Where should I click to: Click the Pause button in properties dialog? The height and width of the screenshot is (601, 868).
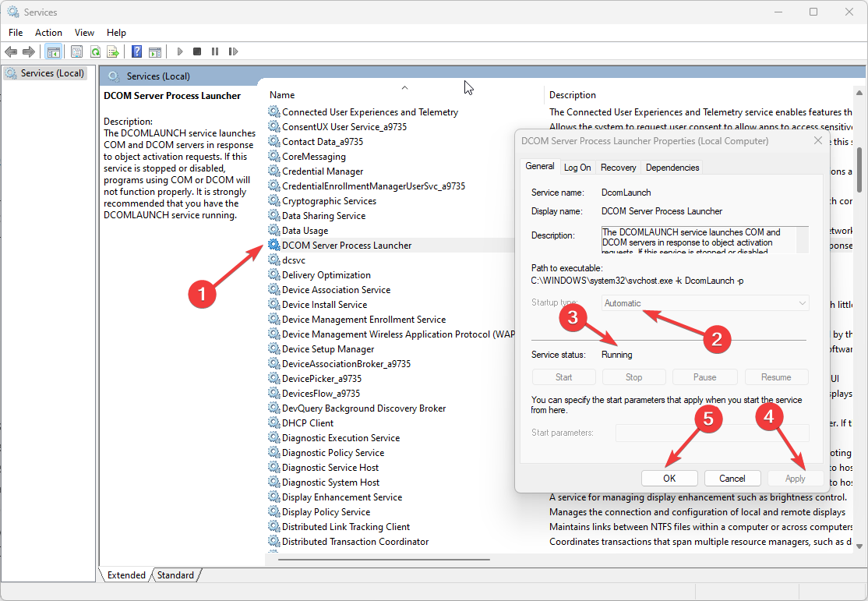704,377
